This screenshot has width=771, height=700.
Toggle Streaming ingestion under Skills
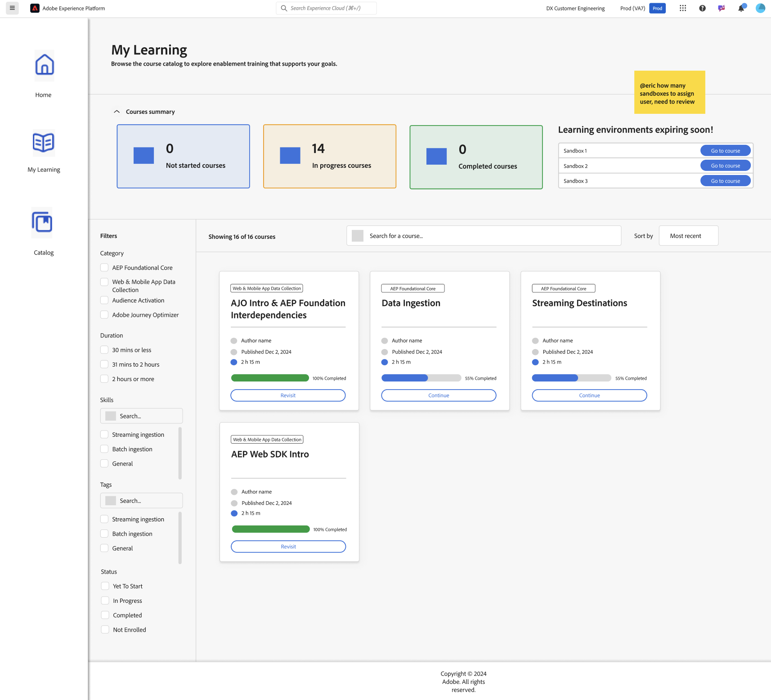click(104, 435)
